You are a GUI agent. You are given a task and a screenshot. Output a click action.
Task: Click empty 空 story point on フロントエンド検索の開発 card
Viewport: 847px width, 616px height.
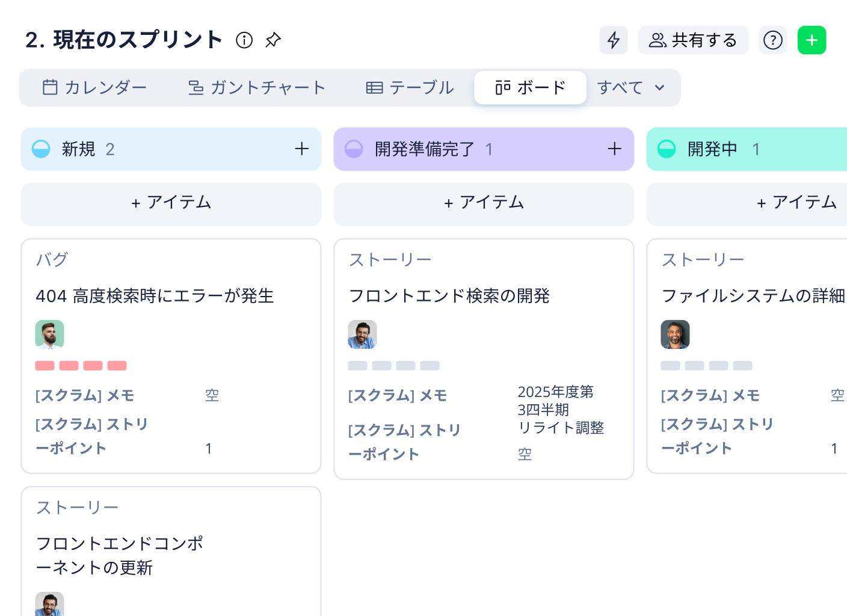(525, 455)
